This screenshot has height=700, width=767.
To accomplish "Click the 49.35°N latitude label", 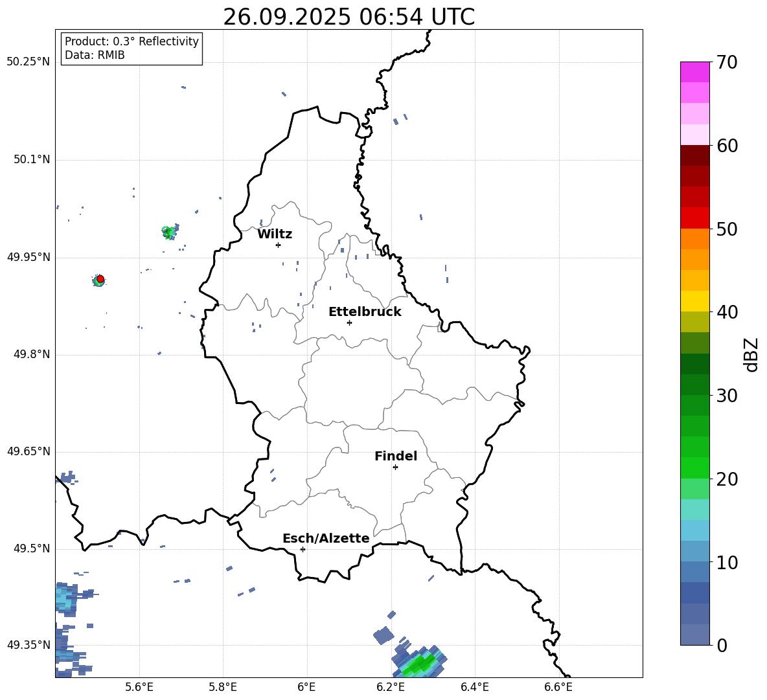I will click(29, 645).
